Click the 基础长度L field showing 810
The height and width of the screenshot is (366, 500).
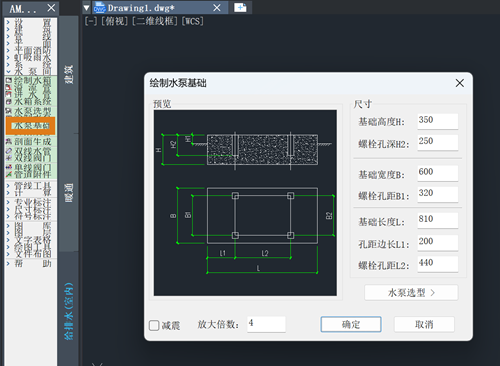438,220
